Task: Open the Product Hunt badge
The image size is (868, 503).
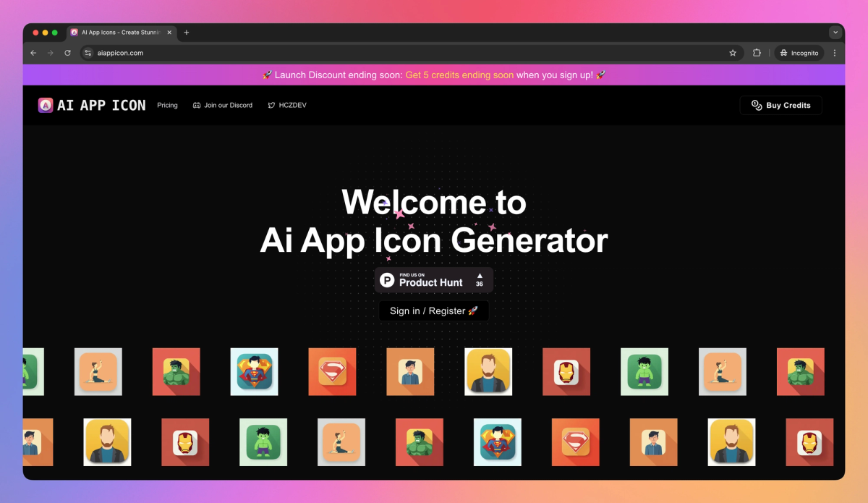Action: tap(434, 279)
